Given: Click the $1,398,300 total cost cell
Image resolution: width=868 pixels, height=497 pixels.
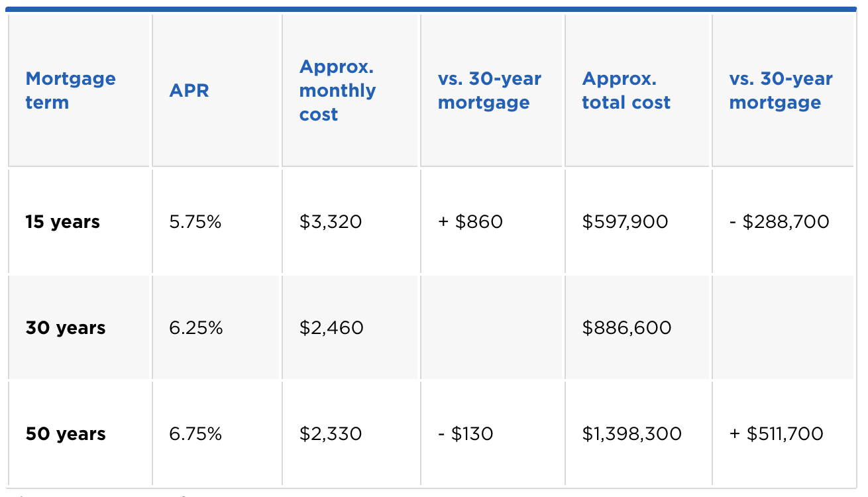Looking at the screenshot, I should 631,434.
